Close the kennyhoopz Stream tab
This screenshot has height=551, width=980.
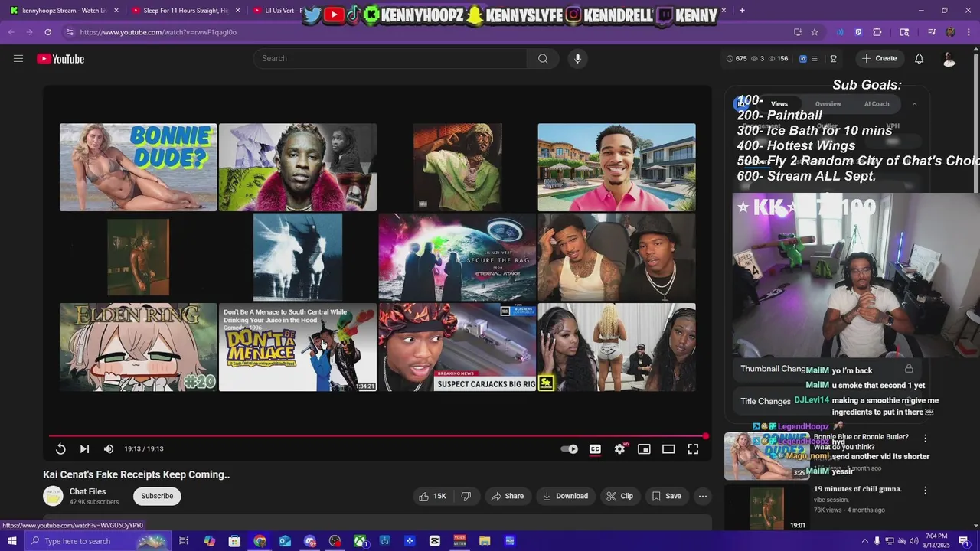click(116, 11)
